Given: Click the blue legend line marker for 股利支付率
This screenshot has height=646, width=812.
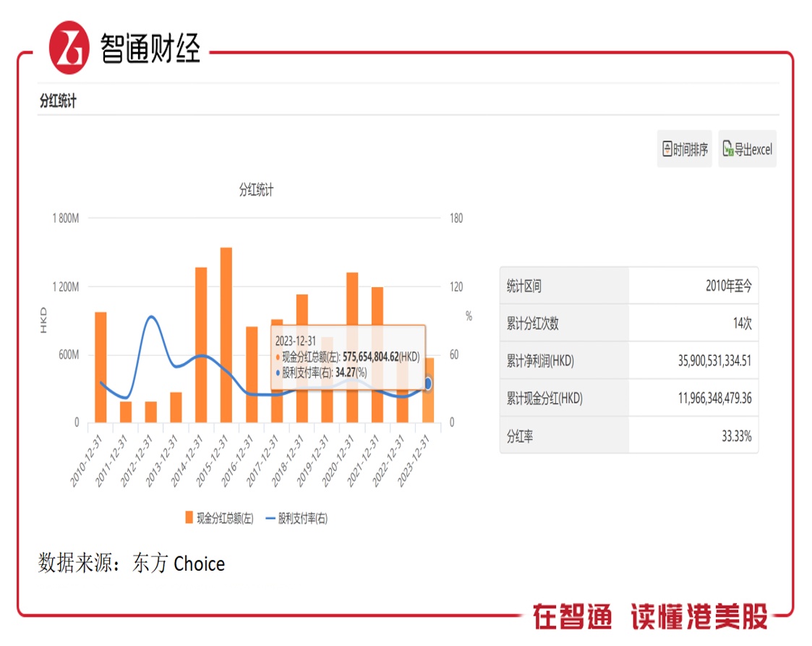Looking at the screenshot, I should (x=270, y=519).
